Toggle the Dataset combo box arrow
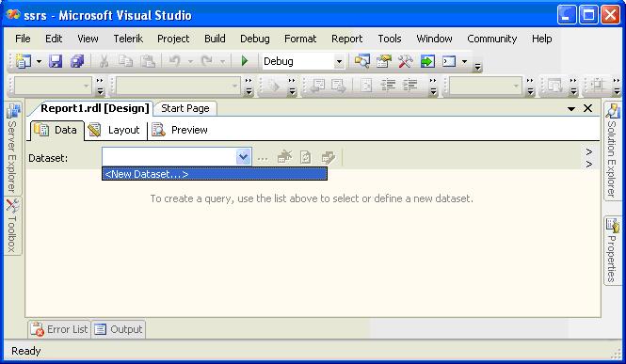This screenshot has width=626, height=364. [x=243, y=157]
